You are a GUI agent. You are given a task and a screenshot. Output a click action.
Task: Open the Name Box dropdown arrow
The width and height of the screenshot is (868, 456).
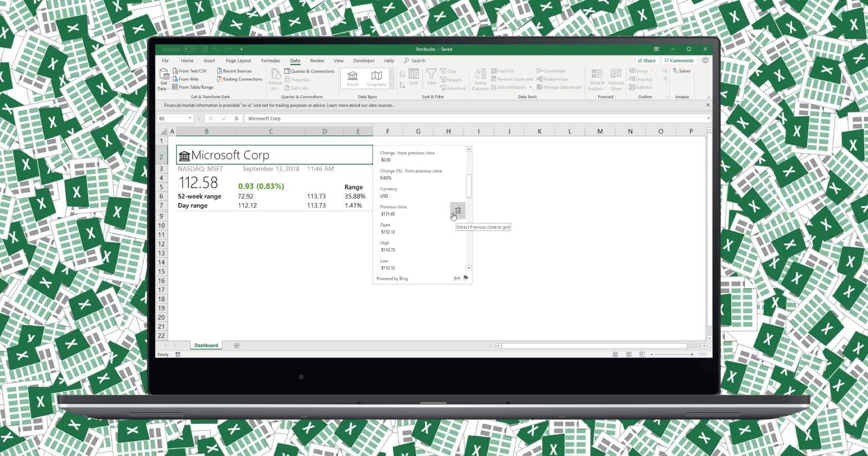(190, 118)
